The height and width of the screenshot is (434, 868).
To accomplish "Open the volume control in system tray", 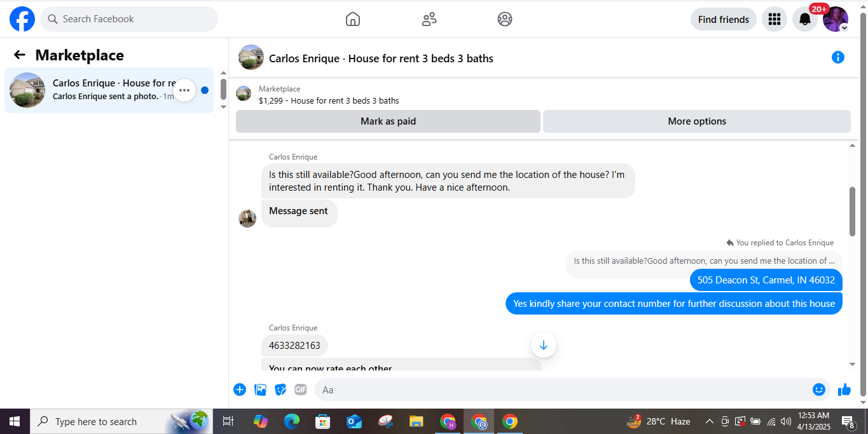I will click(786, 421).
